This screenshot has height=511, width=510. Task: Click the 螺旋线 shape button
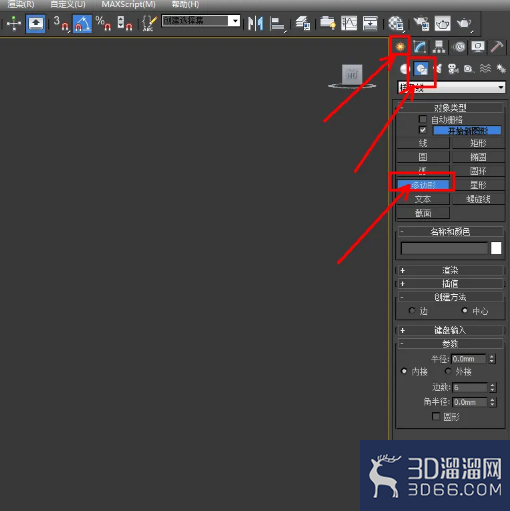478,199
